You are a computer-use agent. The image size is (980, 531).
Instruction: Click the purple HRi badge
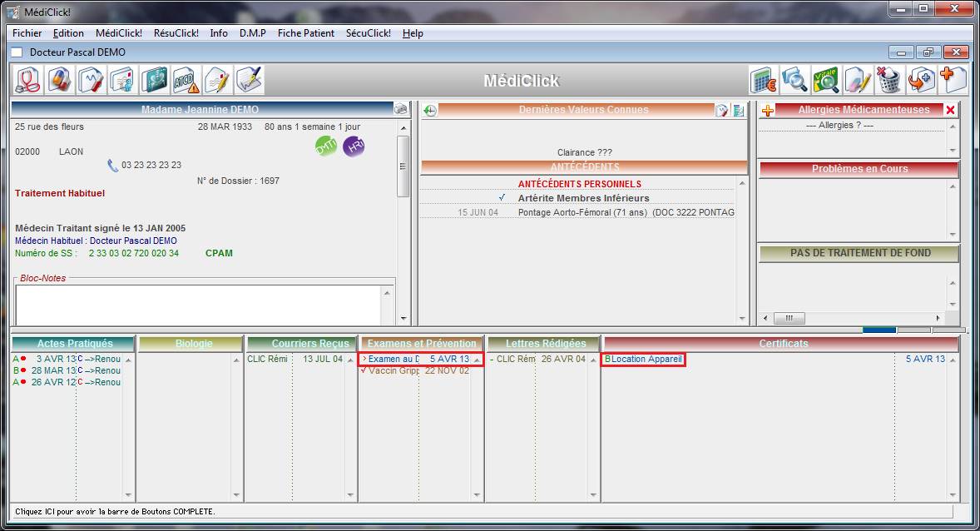tap(354, 146)
